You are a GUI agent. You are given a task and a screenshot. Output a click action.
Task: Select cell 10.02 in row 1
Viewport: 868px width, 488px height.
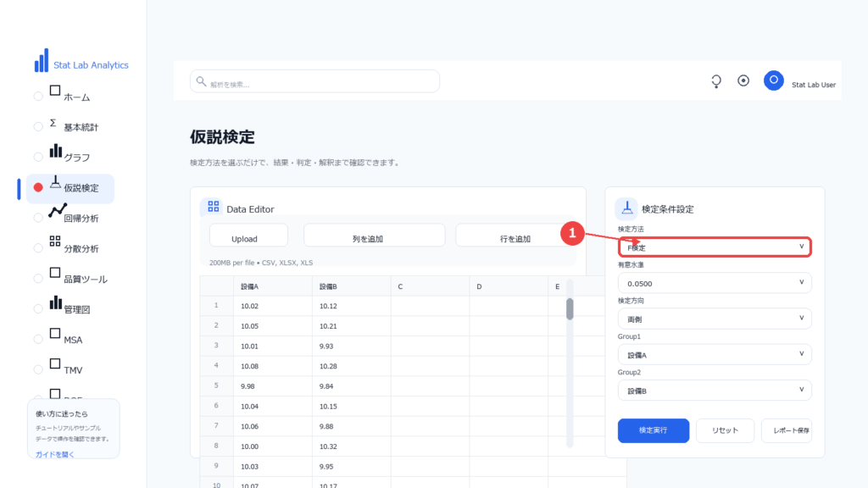(x=273, y=306)
